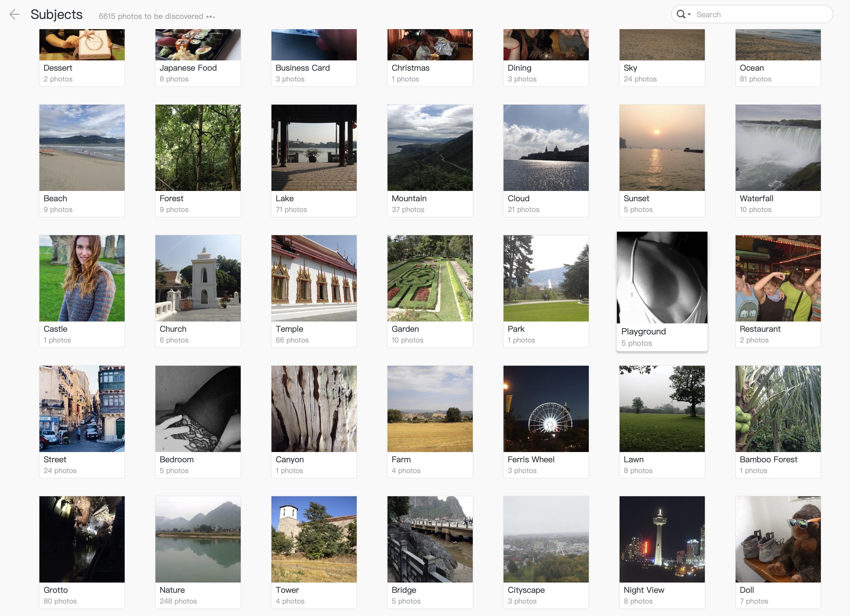The width and height of the screenshot is (850, 616).
Task: Open the Japanese Food subject
Action: click(198, 58)
